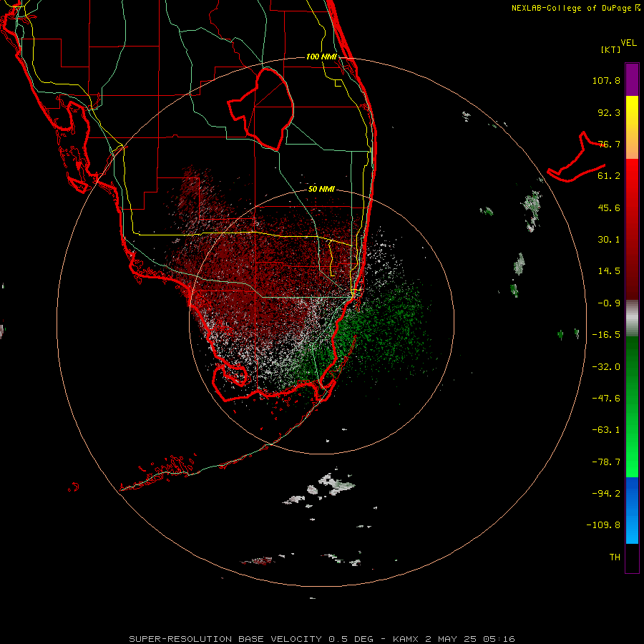
Task: Click the [KT] units label
Action: tap(611, 49)
